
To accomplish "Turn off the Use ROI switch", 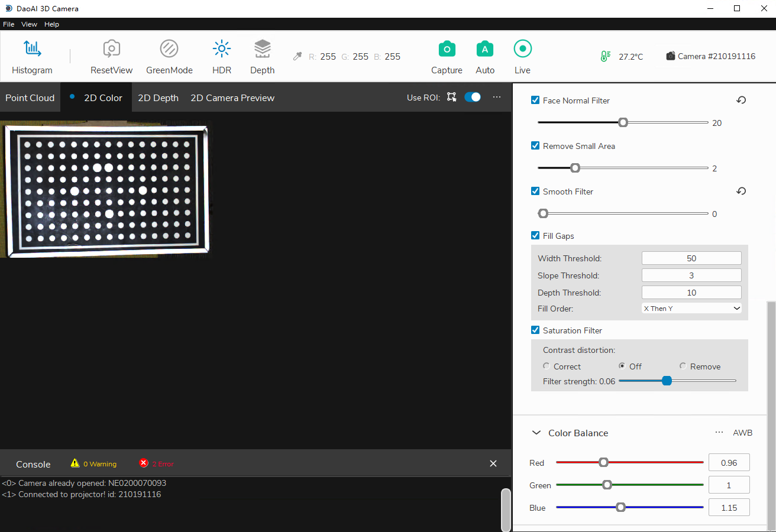I will click(473, 97).
